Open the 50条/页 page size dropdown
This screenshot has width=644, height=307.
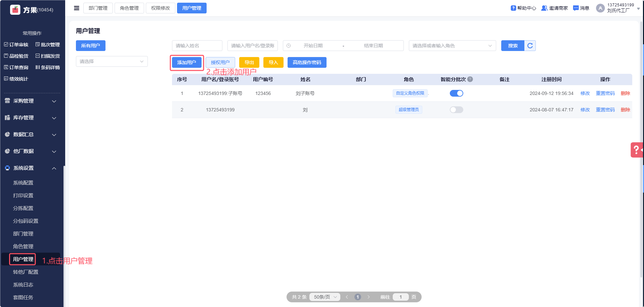325,297
